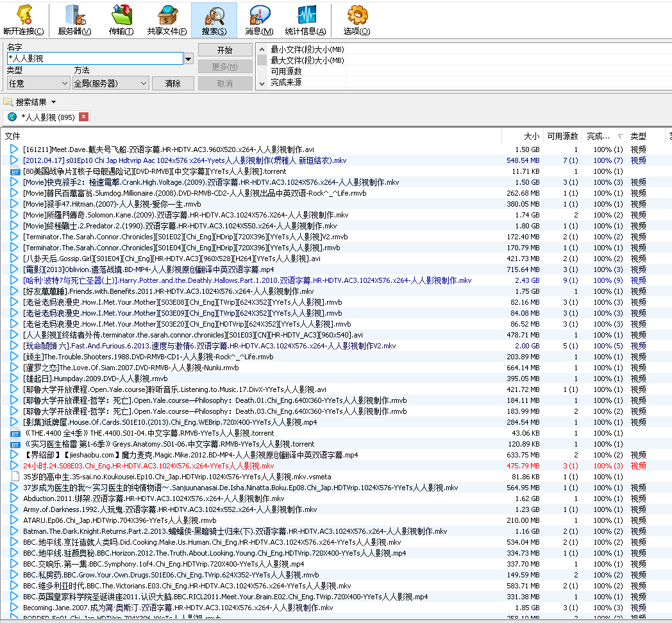Open the Messages (消息) window
The height and width of the screenshot is (623, 672).
259,19
